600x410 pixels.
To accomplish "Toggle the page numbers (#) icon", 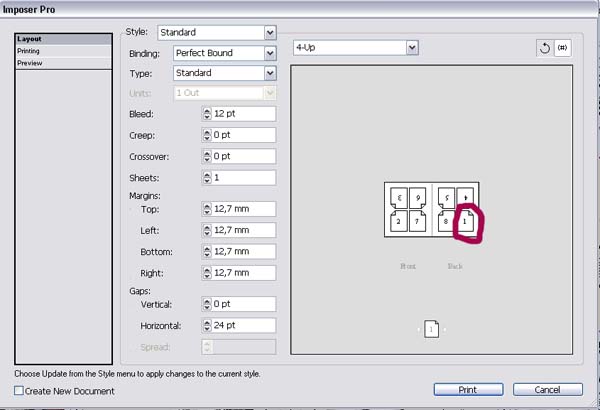I will pos(562,48).
